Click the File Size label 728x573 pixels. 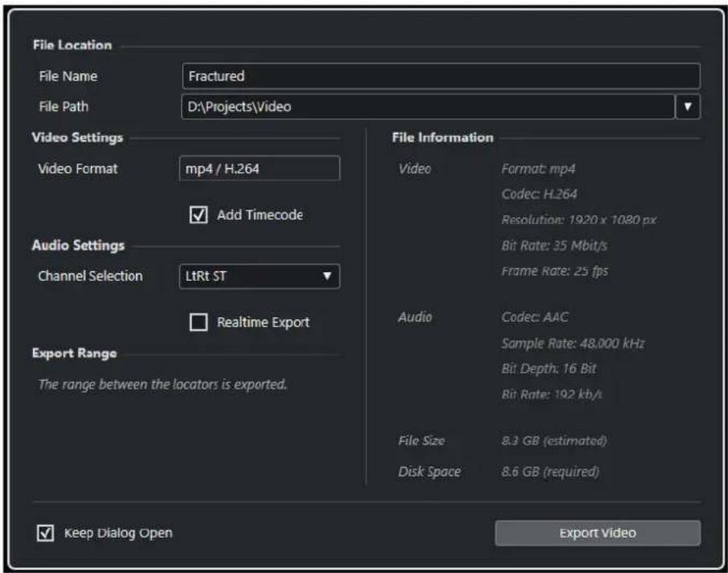[x=421, y=441]
